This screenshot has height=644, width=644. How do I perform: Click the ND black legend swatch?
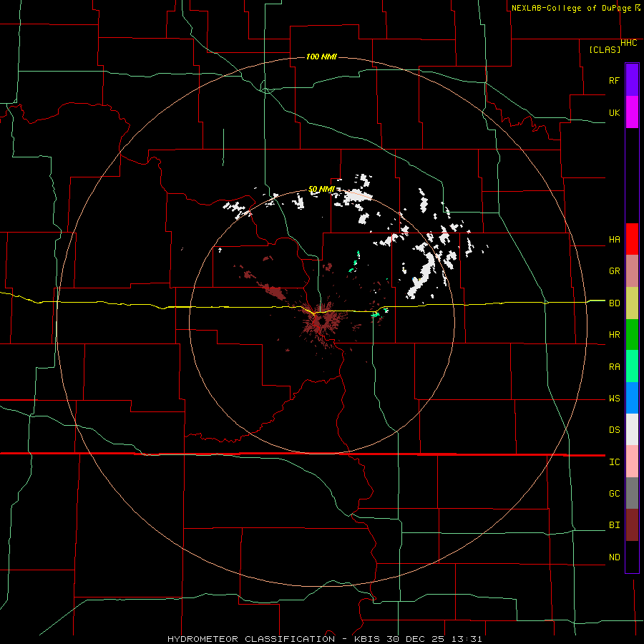pyautogui.click(x=632, y=557)
